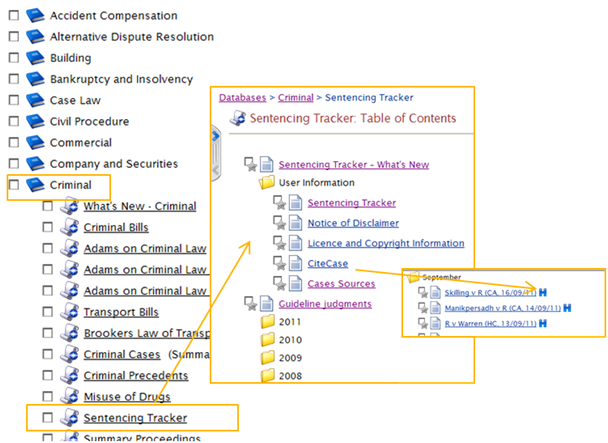
Task: Tick the Criminal category checkbox
Action: click(14, 185)
